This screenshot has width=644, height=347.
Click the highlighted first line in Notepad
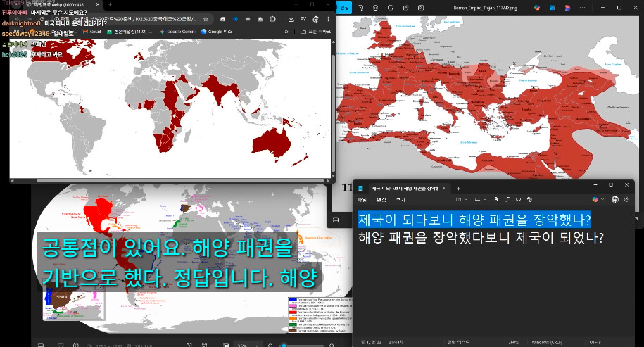474,220
